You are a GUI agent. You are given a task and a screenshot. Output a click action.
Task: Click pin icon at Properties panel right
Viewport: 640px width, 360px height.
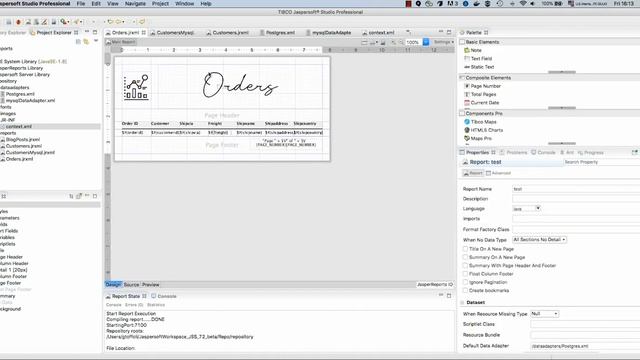[x=634, y=152]
